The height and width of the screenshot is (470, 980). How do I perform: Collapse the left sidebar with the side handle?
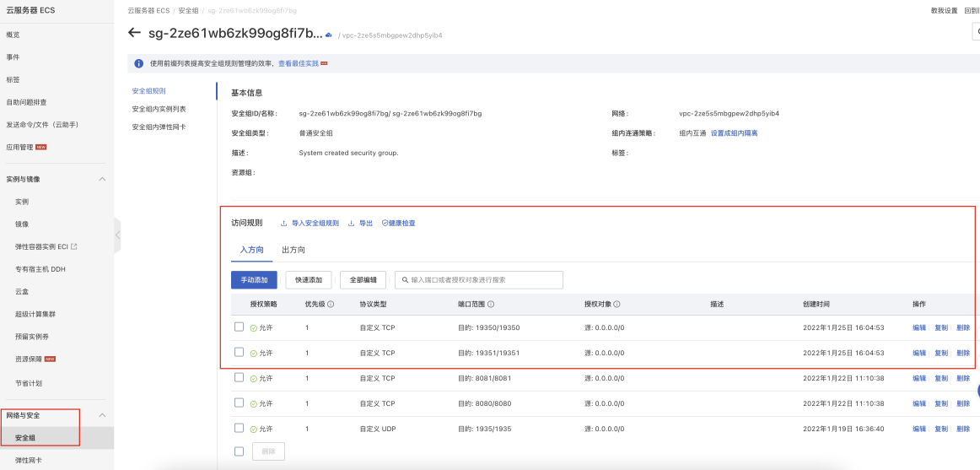(x=117, y=235)
